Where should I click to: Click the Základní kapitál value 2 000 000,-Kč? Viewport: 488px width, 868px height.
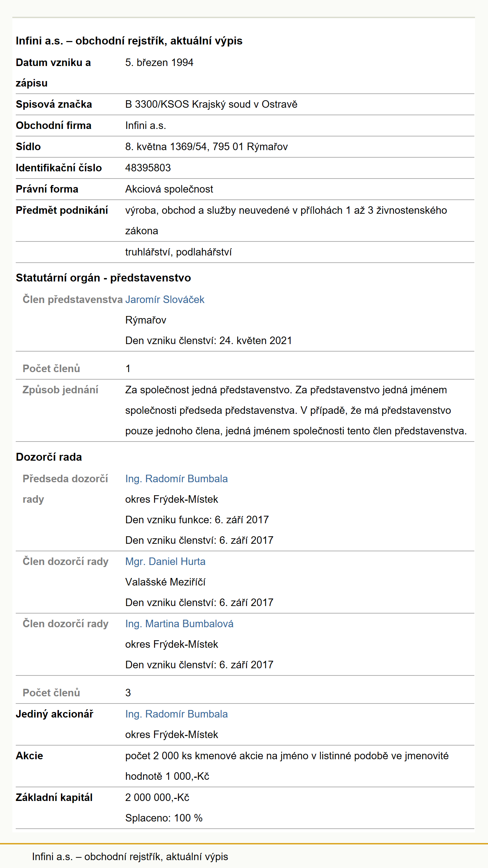[157, 798]
